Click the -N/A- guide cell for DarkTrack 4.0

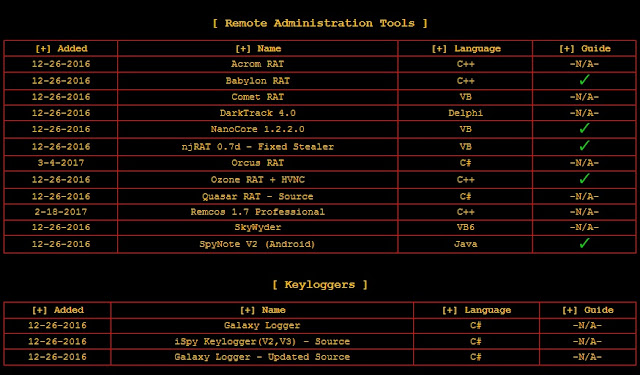coord(584,113)
